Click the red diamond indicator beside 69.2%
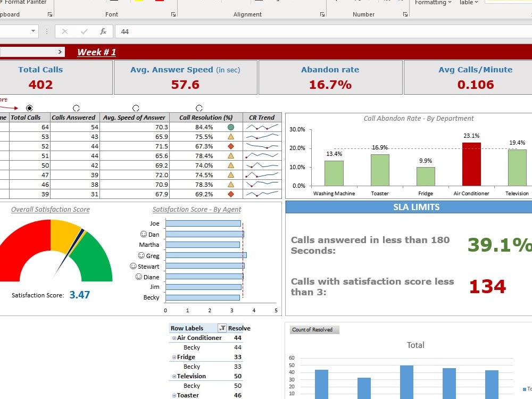 (x=231, y=194)
